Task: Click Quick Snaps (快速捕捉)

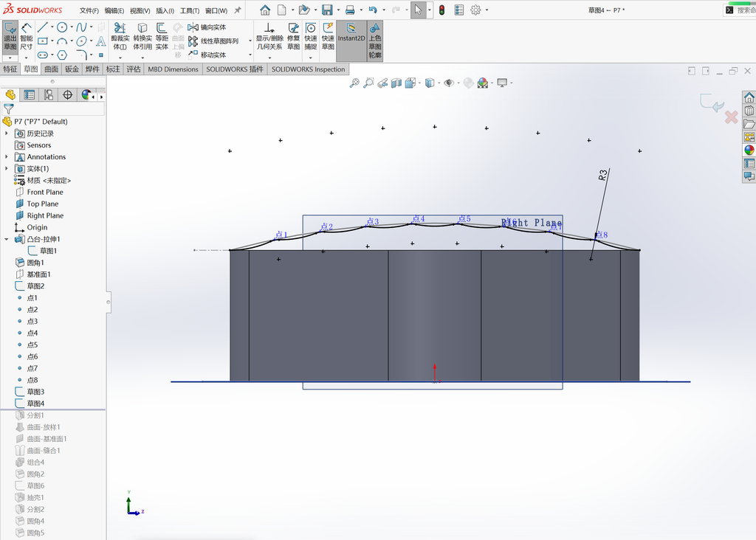Action: [311, 37]
